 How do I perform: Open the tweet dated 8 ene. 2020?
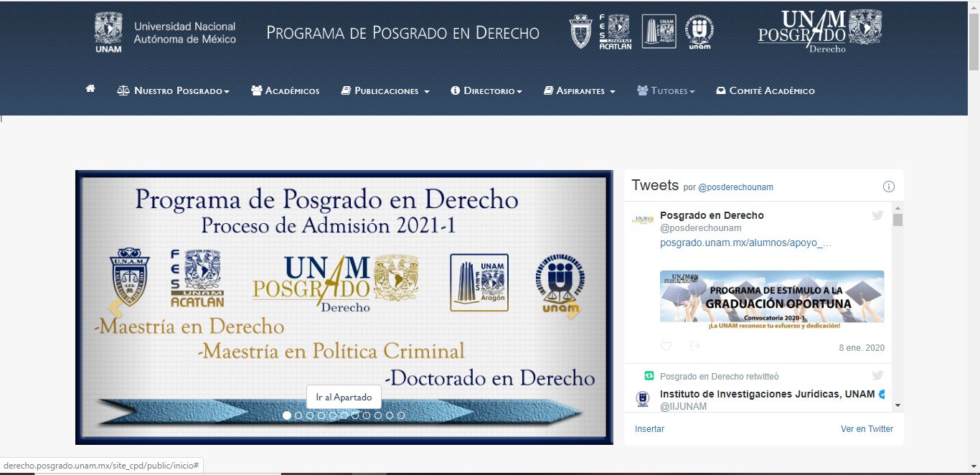tap(862, 348)
